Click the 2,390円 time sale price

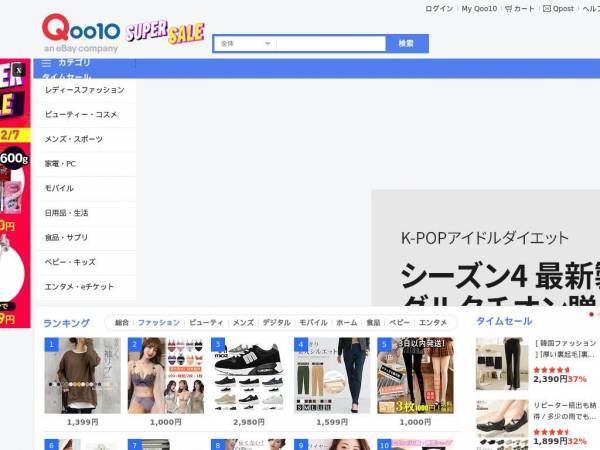pyautogui.click(x=550, y=379)
